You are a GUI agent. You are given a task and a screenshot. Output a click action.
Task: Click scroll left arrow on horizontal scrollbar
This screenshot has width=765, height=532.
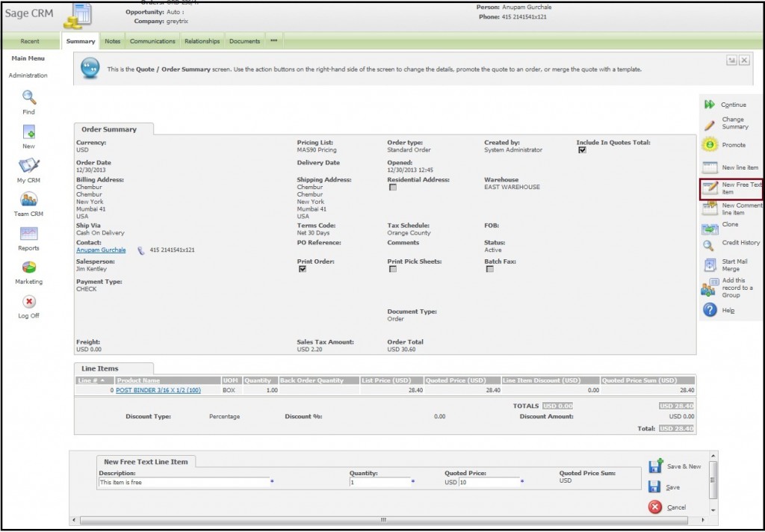point(74,520)
